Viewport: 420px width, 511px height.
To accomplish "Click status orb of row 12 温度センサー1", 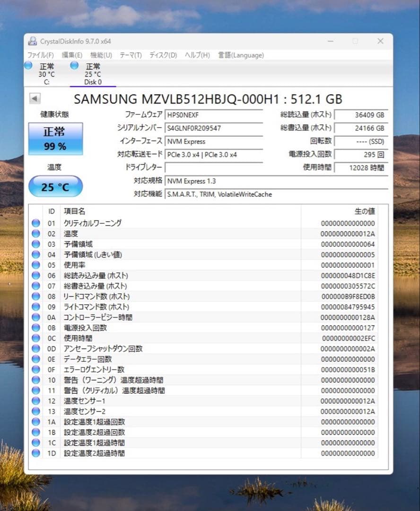I will [x=36, y=401].
